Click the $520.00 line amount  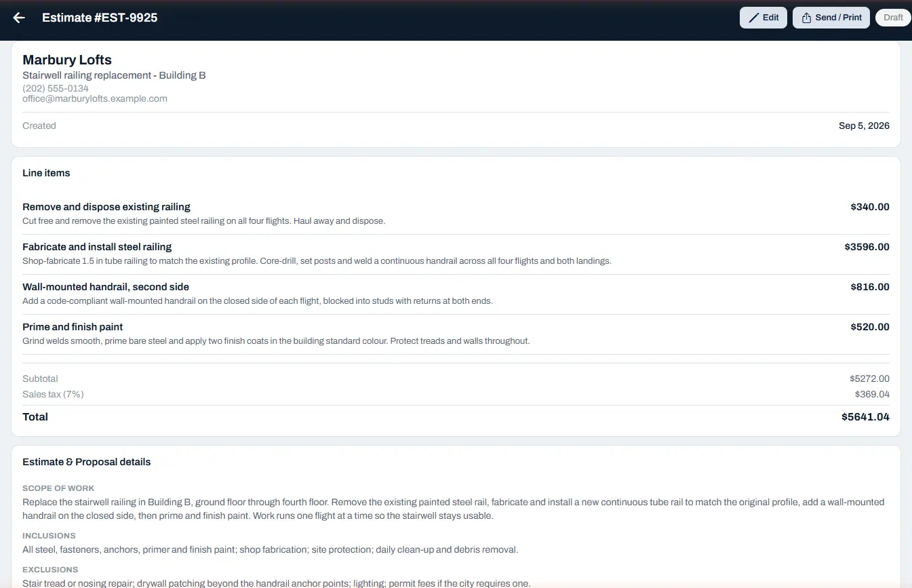(870, 327)
